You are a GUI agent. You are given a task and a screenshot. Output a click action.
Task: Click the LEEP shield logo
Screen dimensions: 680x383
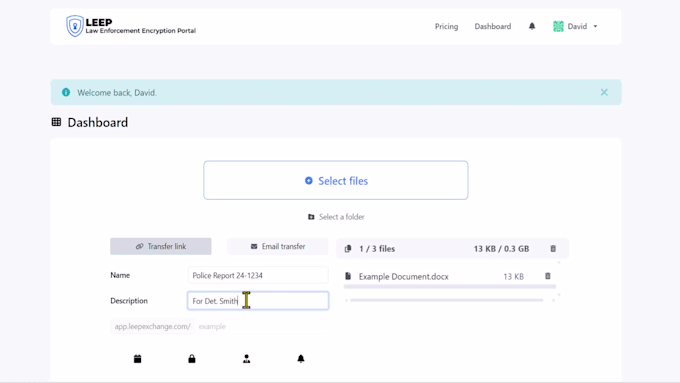click(75, 26)
